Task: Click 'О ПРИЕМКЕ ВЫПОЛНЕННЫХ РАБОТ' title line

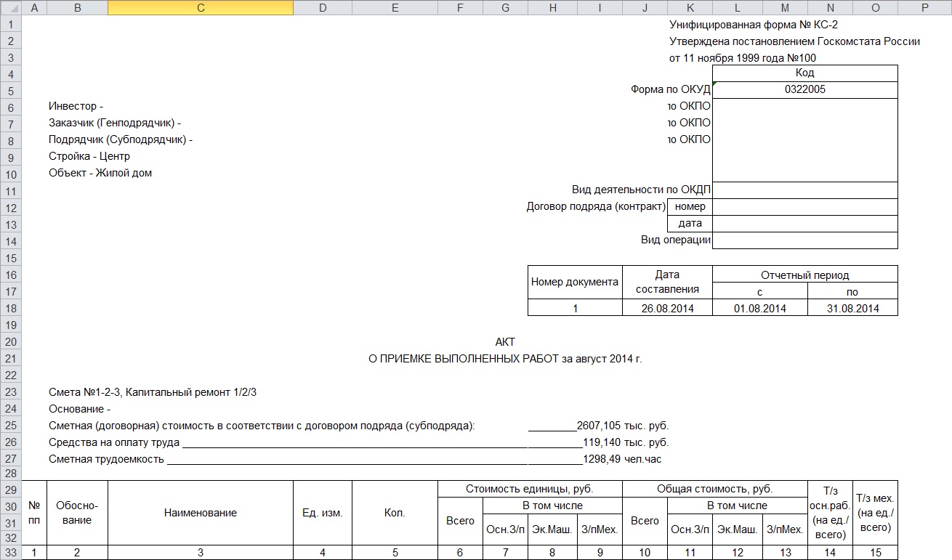Action: [506, 359]
